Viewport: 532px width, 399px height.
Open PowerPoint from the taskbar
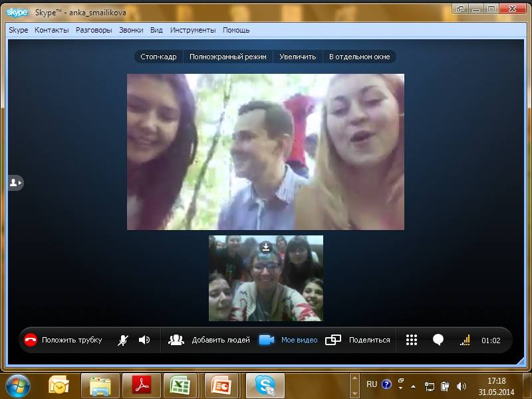[x=221, y=386]
